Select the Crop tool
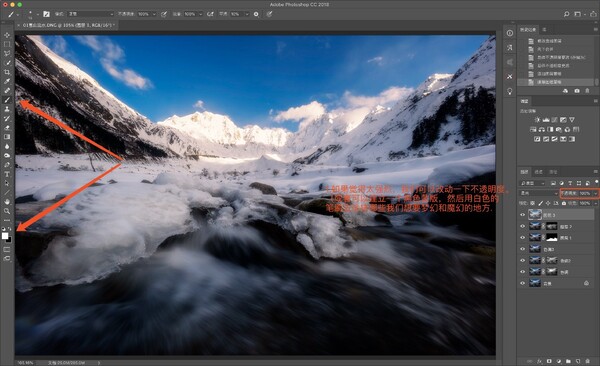The image size is (600, 366). coord(7,72)
